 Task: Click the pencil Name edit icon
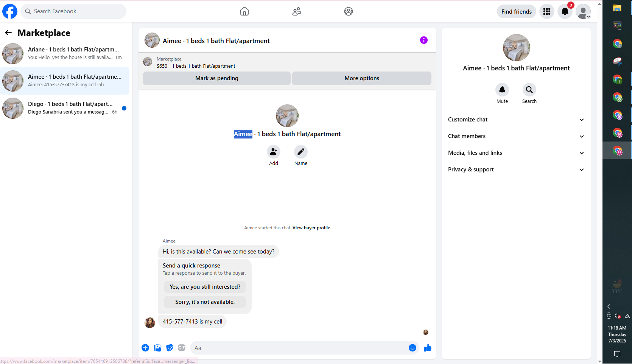[301, 152]
